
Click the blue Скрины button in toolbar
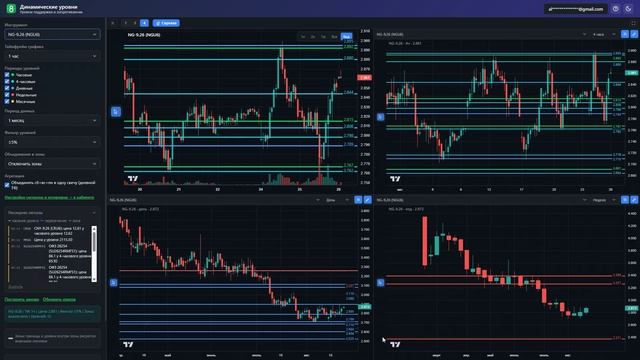tap(166, 23)
